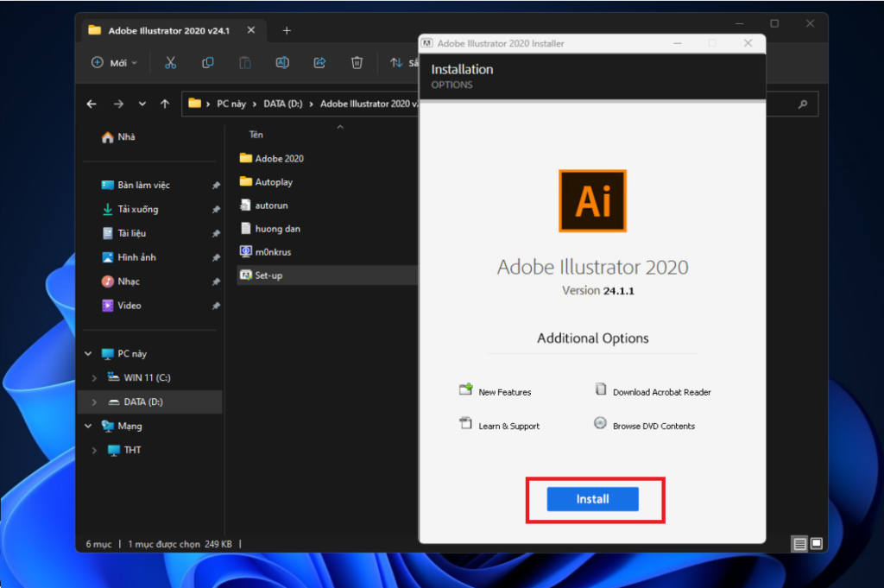Open Video quick access folder

(121, 306)
